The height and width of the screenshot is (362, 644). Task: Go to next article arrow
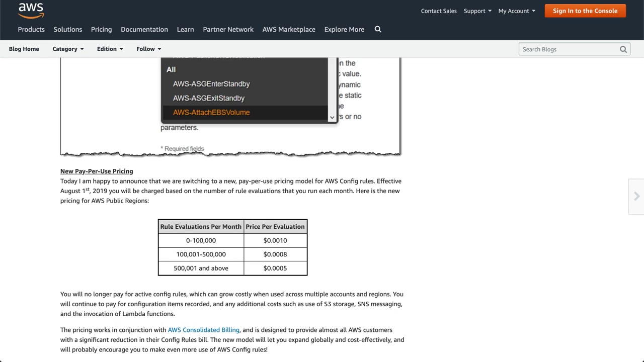tap(636, 196)
